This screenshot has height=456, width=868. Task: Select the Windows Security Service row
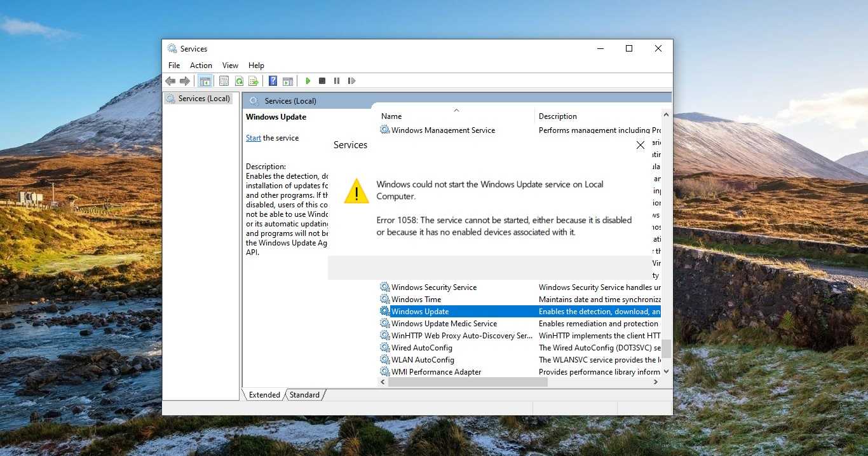(520, 287)
